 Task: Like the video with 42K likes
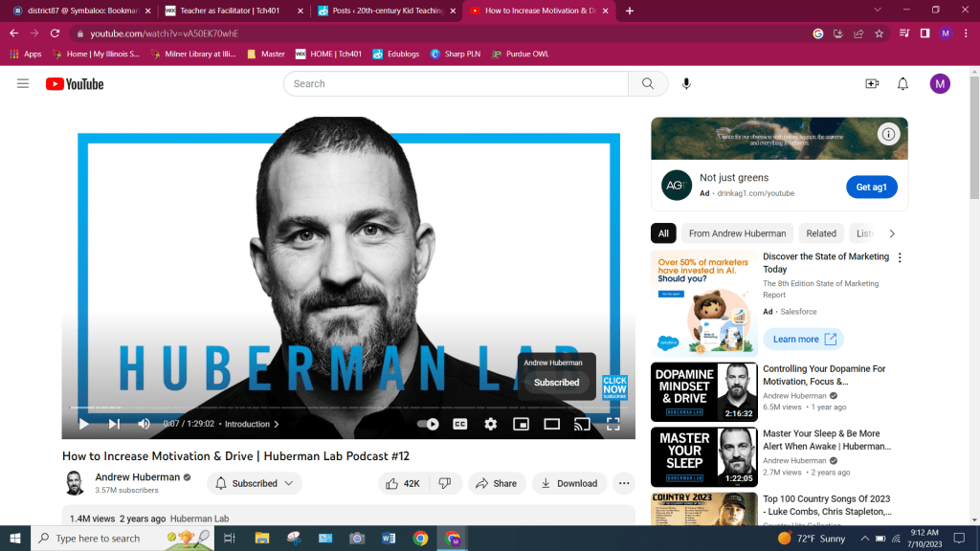click(x=404, y=483)
